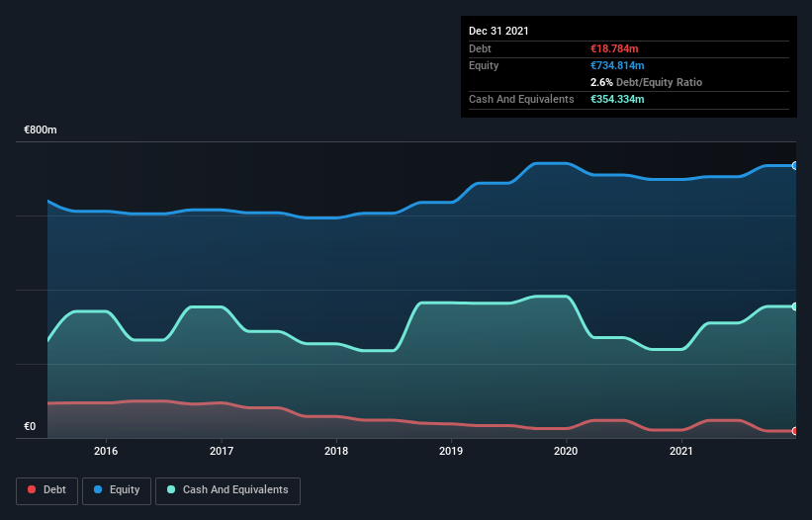
Task: Click the 2020 x-axis label
Action: [566, 451]
